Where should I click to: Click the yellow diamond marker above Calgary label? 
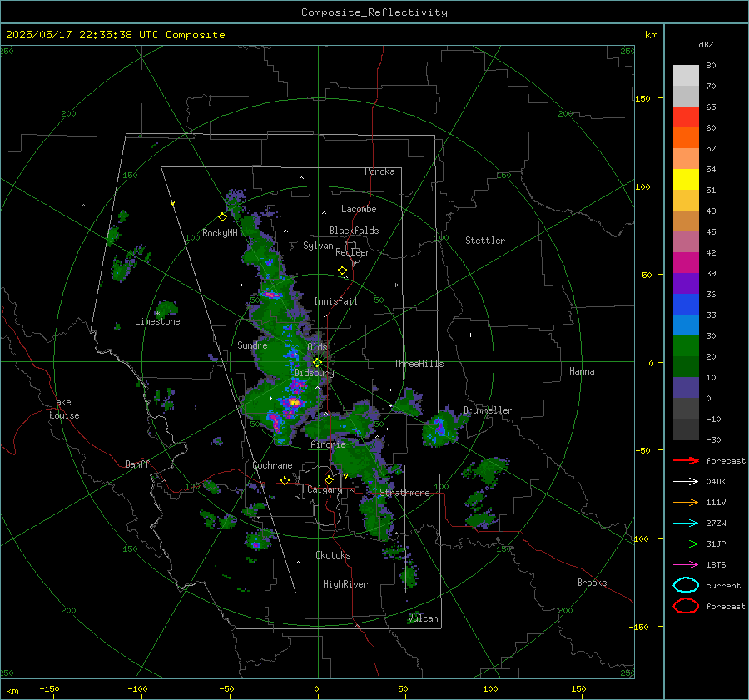[329, 479]
